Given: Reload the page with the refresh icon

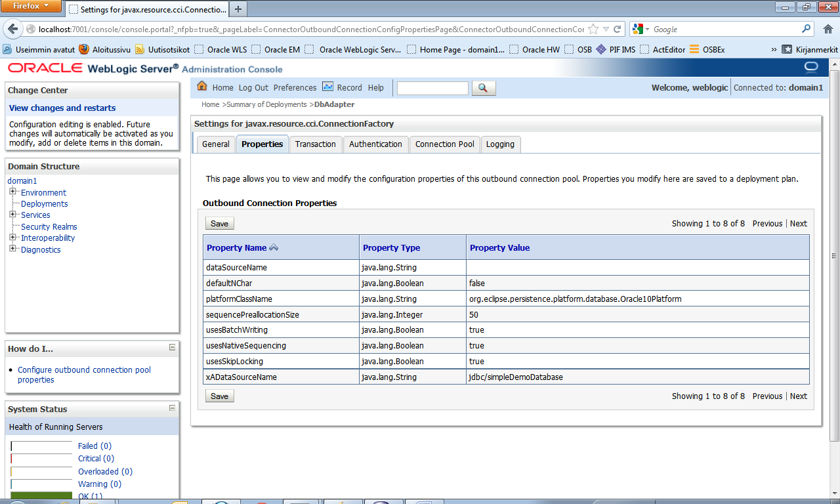Looking at the screenshot, I should [x=617, y=29].
